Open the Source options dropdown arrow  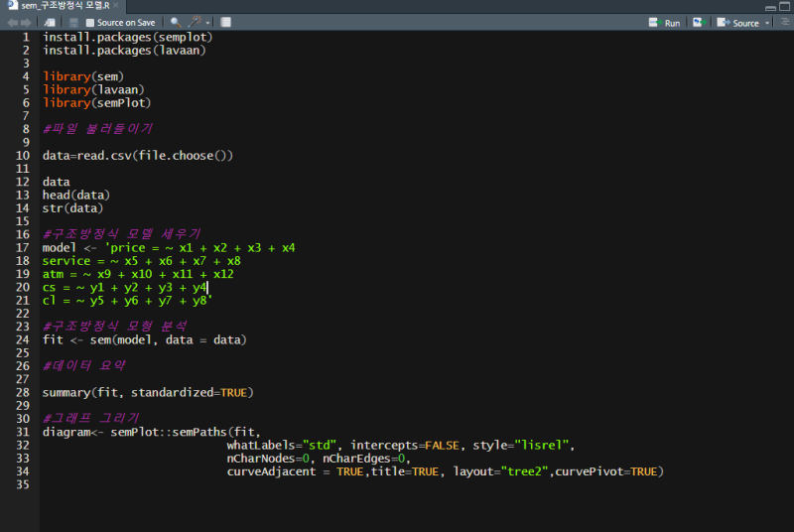tap(767, 22)
